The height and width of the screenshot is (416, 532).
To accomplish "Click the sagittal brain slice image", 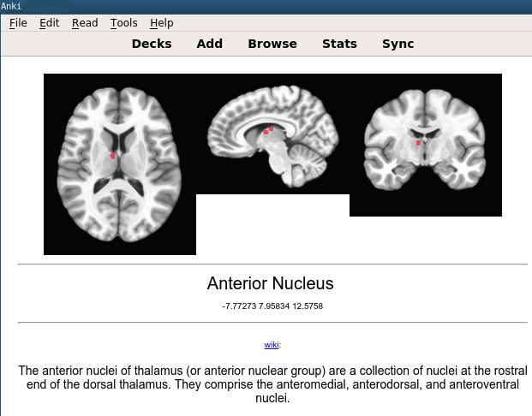I will coord(272,134).
